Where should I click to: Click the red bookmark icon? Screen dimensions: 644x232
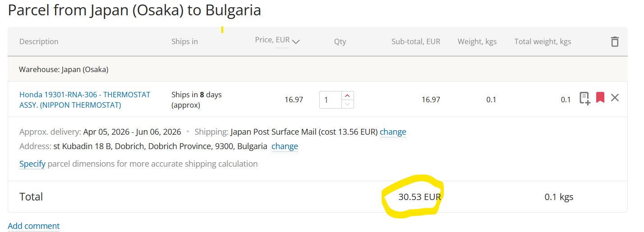click(600, 97)
